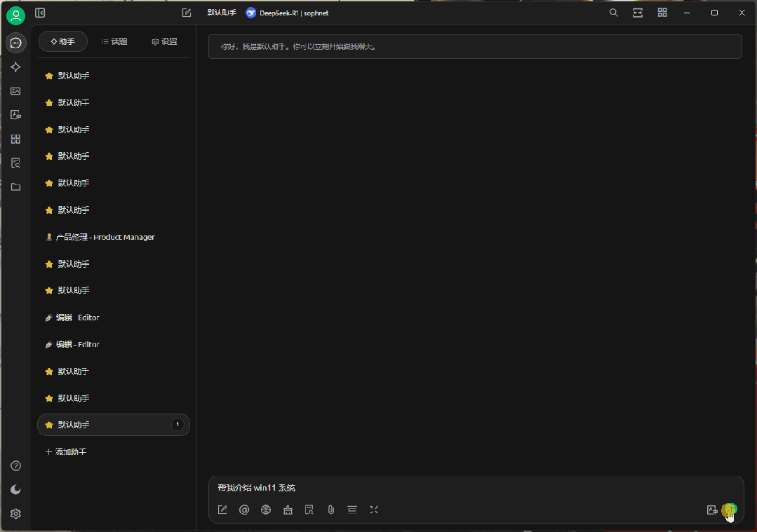The height and width of the screenshot is (532, 757).
Task: Click the @ mention model icon
Action: pyautogui.click(x=244, y=510)
